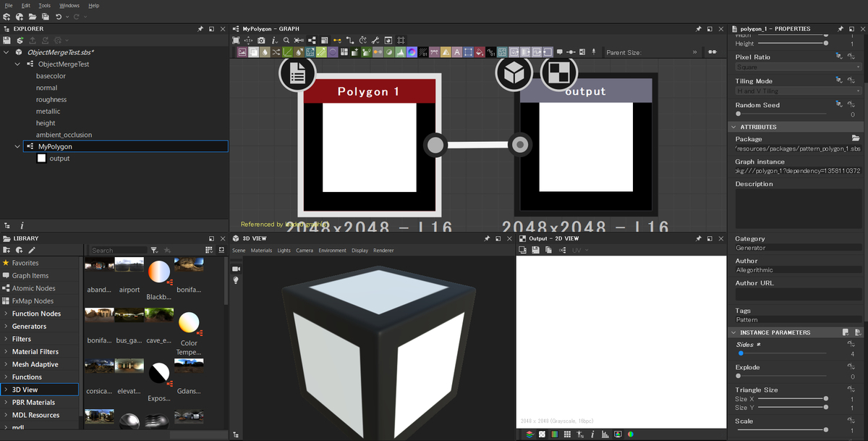
Task: Open the 3D View Materials menu
Action: 261,251
